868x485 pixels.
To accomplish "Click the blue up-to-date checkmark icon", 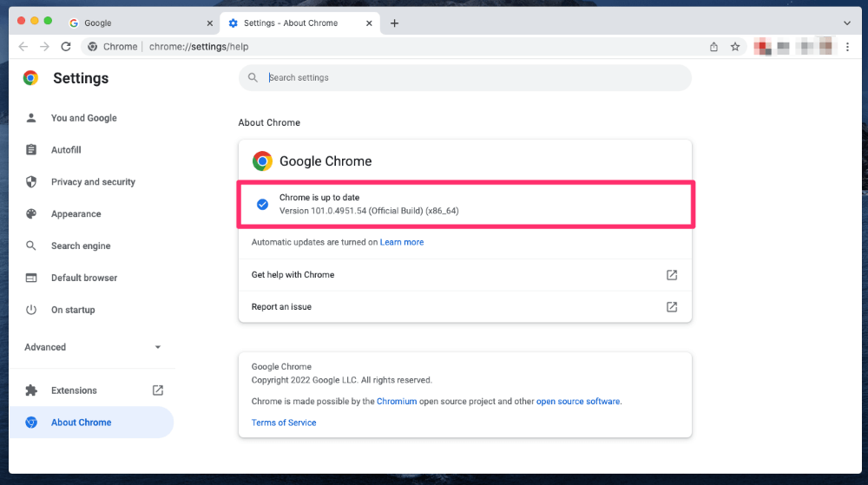I will [262, 205].
